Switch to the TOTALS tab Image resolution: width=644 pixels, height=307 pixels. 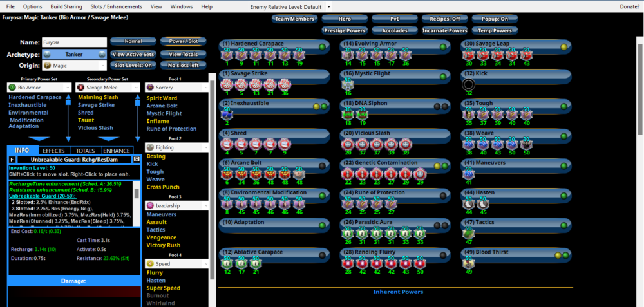pos(86,150)
